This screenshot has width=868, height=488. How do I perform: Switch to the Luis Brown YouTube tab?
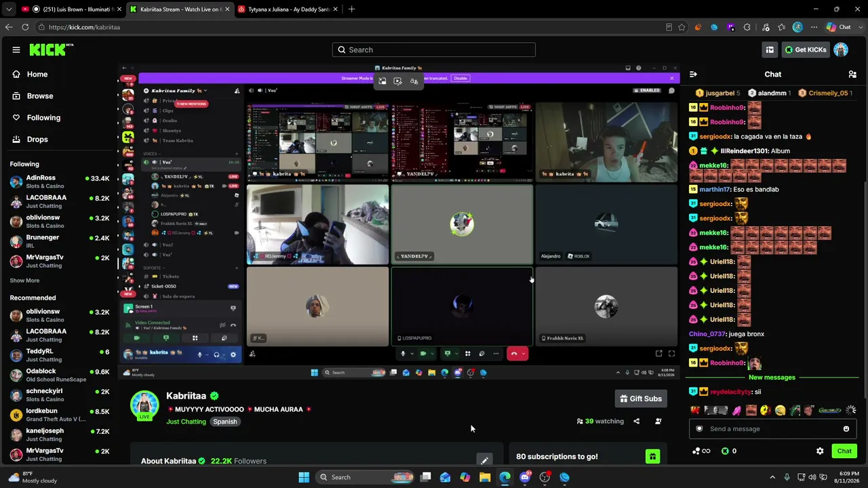coord(71,9)
